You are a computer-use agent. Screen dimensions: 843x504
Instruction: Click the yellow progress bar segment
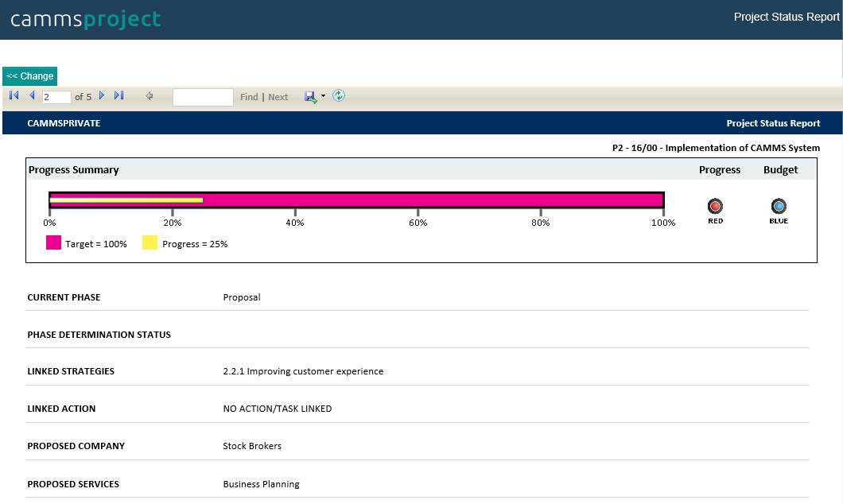[x=126, y=200]
